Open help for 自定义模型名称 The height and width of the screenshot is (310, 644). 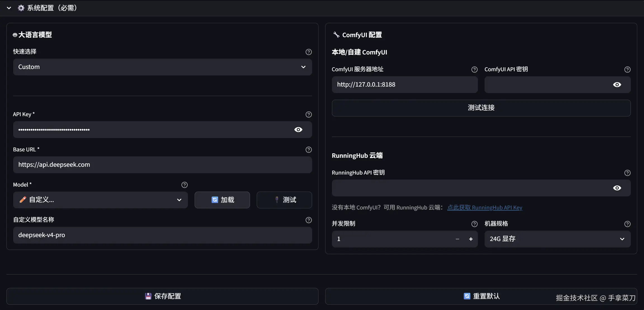[308, 220]
